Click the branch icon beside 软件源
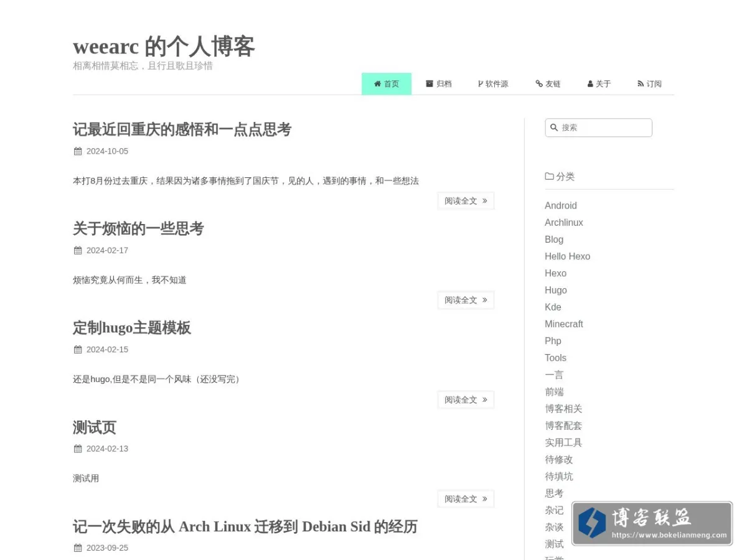747x560 pixels. pos(481,84)
